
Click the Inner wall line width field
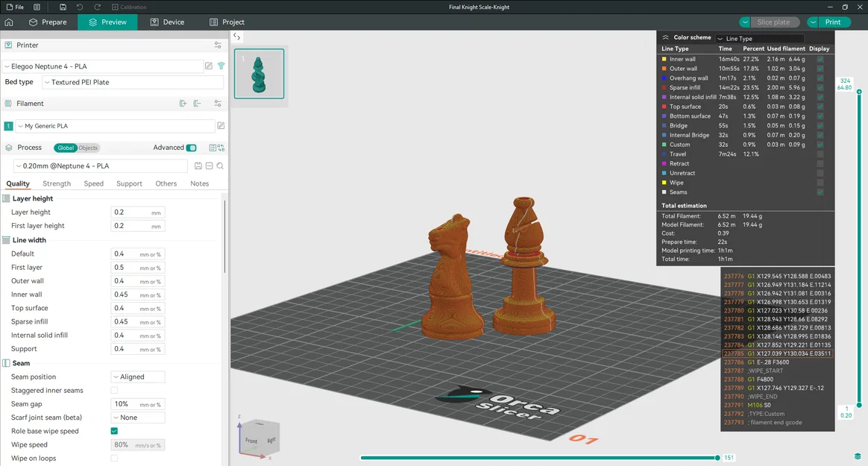[x=137, y=295]
